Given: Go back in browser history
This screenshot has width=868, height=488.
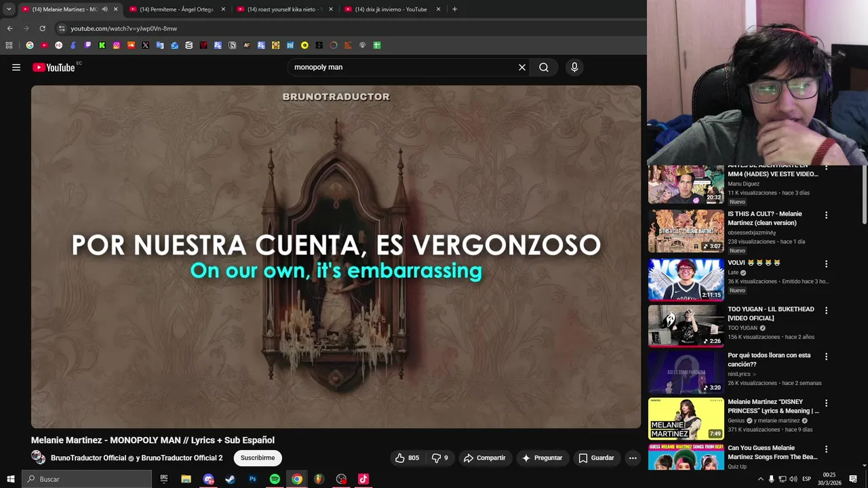Looking at the screenshot, I should tap(9, 28).
